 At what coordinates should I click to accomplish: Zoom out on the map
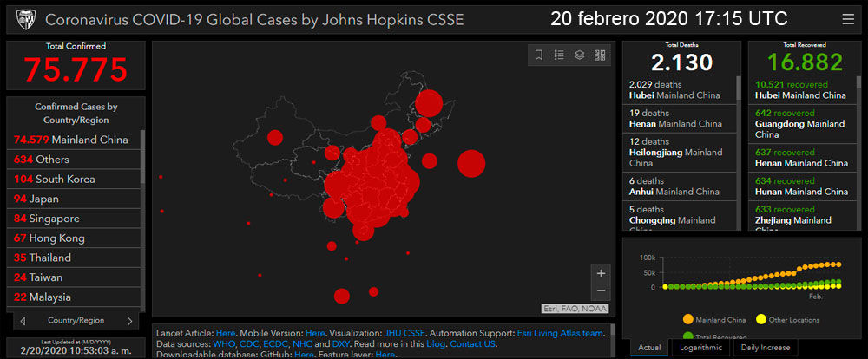tap(602, 291)
